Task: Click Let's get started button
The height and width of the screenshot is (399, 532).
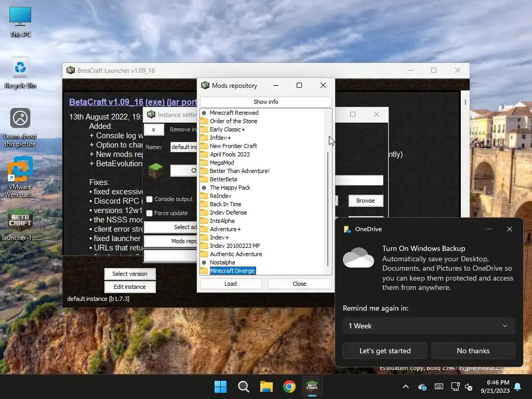Action: (x=385, y=351)
